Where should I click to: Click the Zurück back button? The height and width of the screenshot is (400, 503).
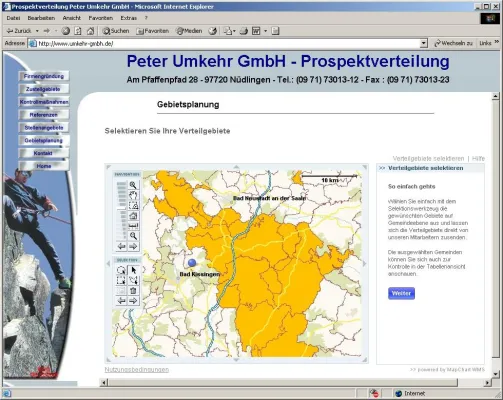point(19,31)
